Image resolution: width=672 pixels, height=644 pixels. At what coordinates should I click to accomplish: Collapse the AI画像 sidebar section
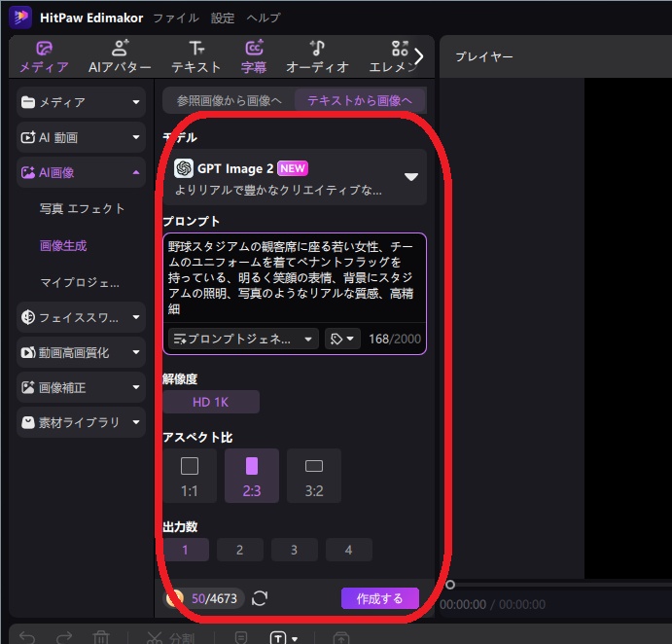point(81,172)
